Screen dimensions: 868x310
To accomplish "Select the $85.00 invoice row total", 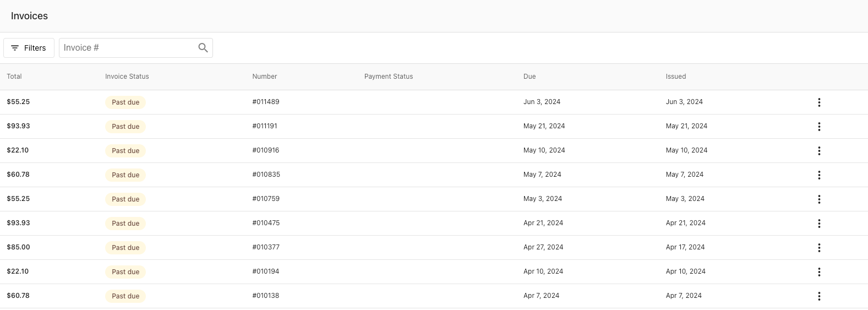I will 18,247.
